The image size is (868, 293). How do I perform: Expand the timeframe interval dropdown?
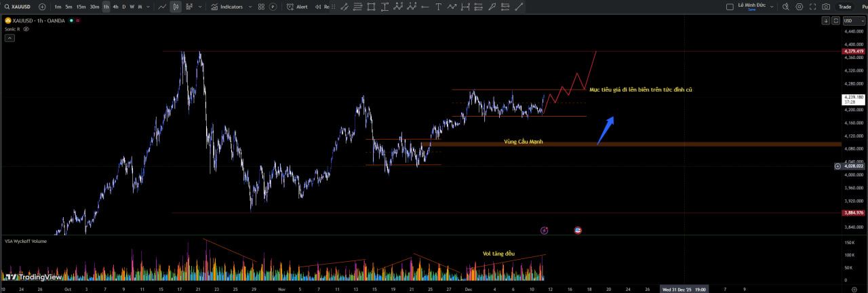pyautogui.click(x=150, y=7)
